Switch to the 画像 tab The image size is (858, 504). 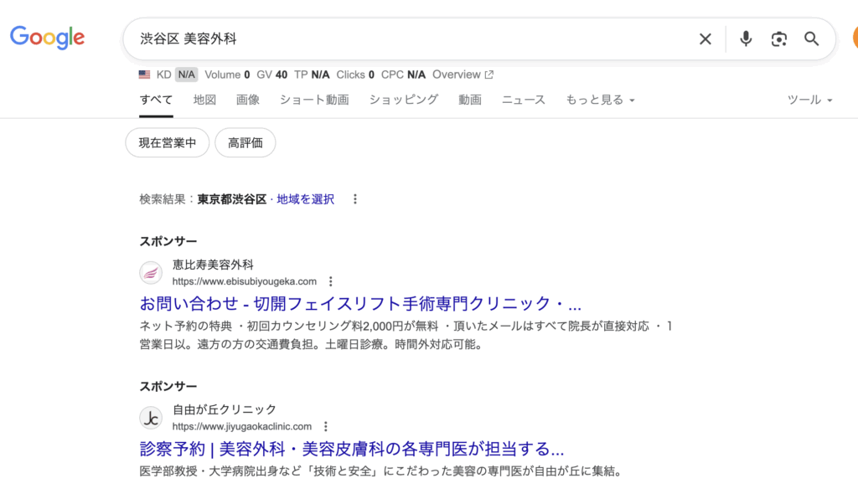248,100
